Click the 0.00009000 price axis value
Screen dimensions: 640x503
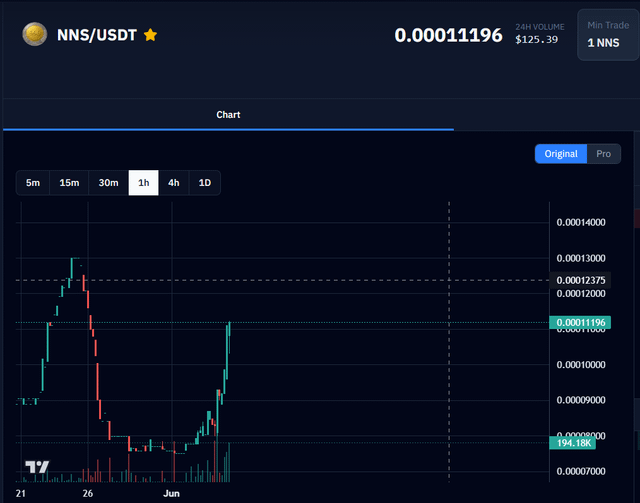pos(581,400)
